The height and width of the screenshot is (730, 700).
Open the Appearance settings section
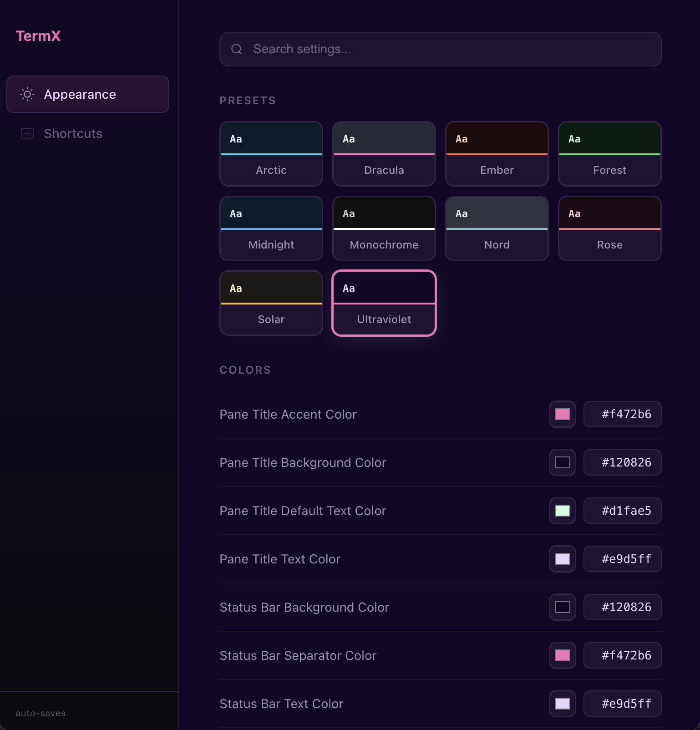coord(88,94)
